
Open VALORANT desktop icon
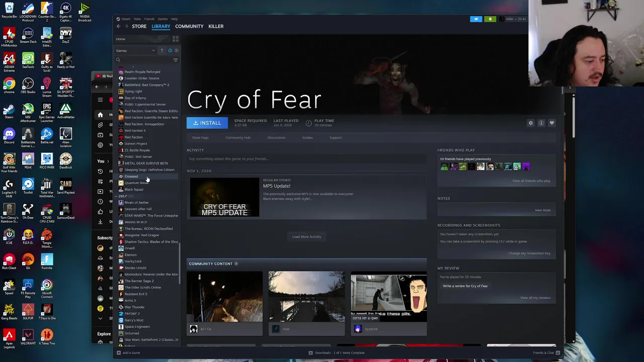28,337
